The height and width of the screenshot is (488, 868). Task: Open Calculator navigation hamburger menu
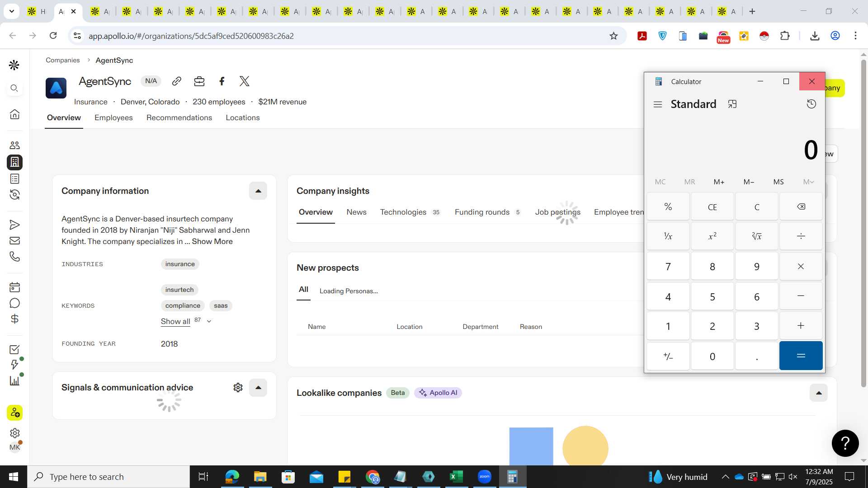coord(658,104)
